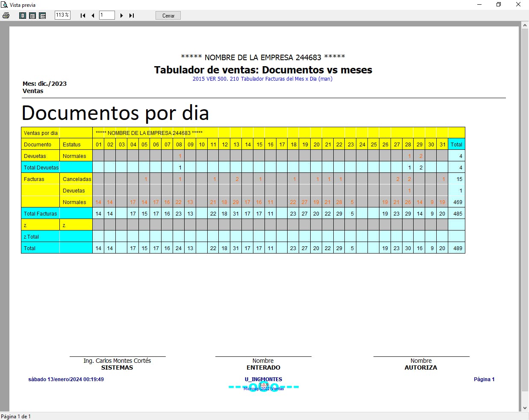Click 'Ing. Carlos Montes Cortés' signature name
529x420 pixels.
point(117,361)
